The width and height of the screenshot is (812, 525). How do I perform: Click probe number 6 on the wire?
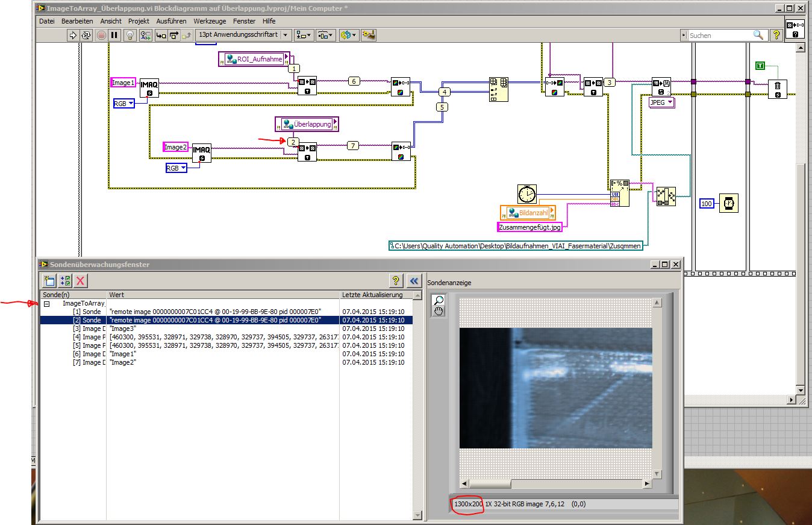click(354, 81)
